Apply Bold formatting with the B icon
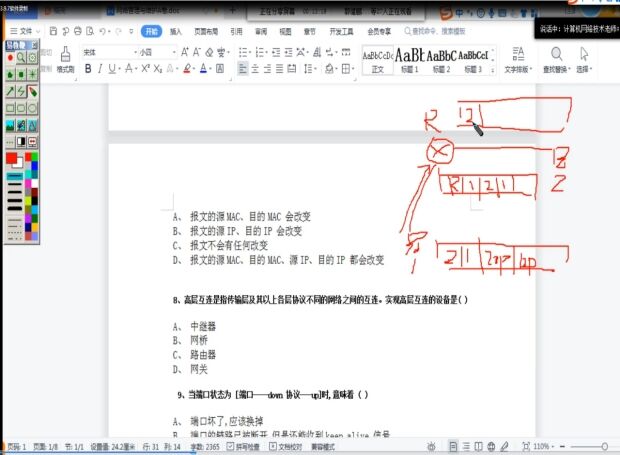 (x=88, y=69)
